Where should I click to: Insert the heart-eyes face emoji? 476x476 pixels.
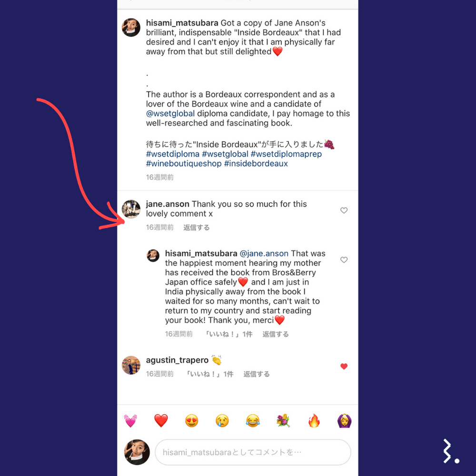coord(191,421)
